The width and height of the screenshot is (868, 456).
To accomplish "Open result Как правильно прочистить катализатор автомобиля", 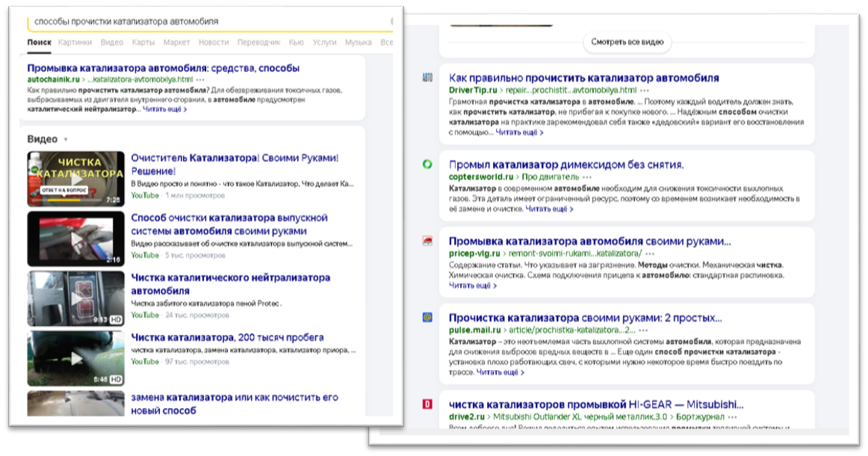I will (x=584, y=78).
